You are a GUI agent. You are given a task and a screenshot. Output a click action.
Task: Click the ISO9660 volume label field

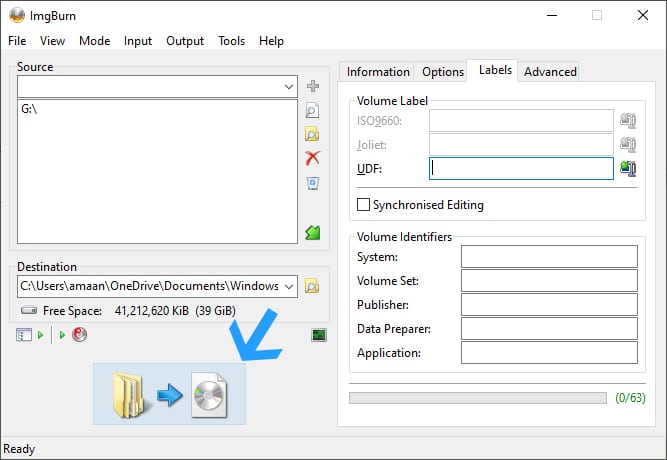pos(521,121)
